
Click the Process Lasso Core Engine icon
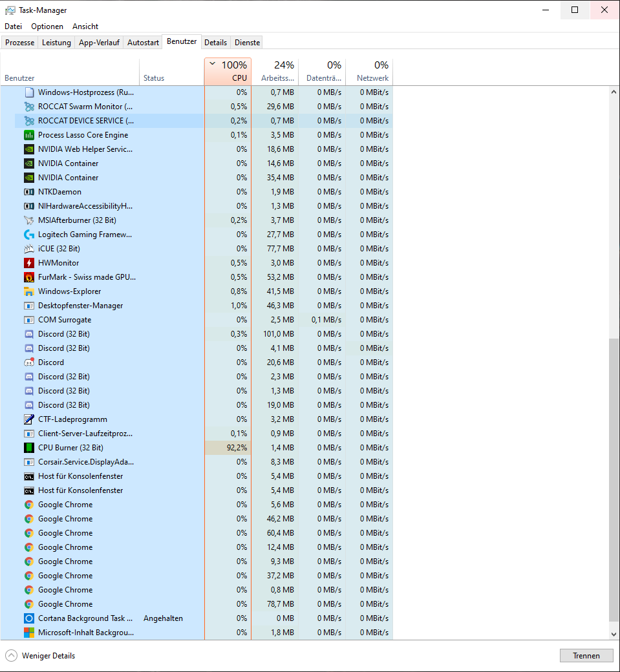click(28, 135)
